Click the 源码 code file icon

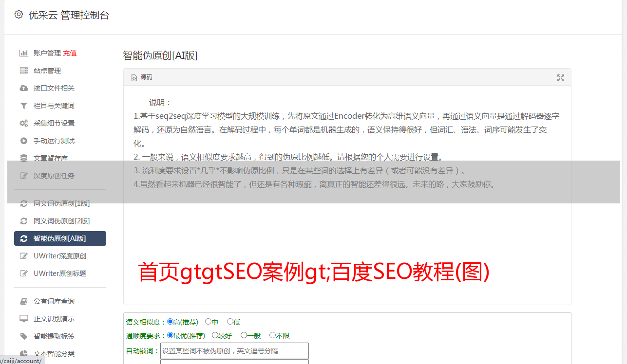(x=134, y=78)
